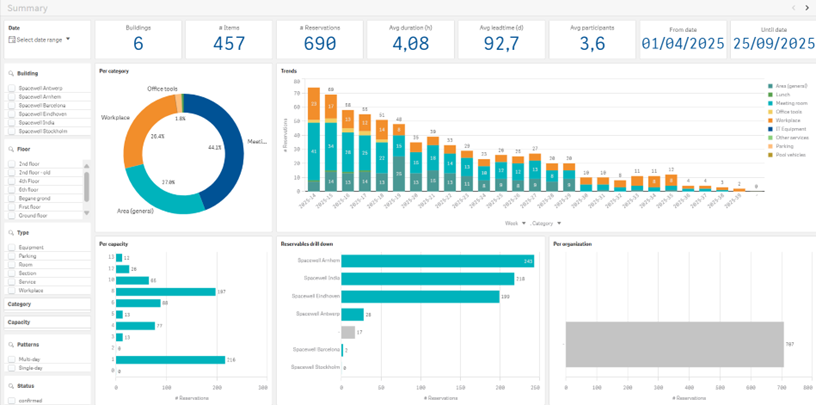Tick the Spacewell Stockholm checkbox

(11, 131)
